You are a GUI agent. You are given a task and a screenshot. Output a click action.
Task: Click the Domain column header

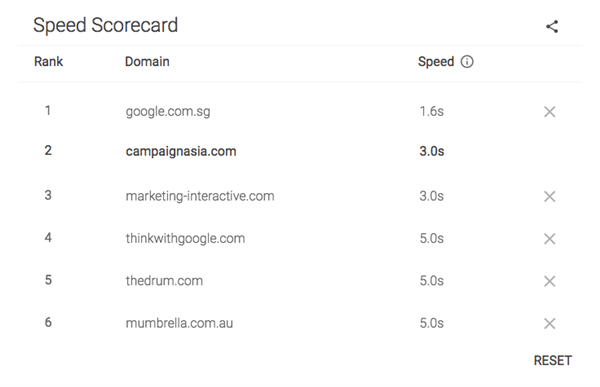[147, 62]
